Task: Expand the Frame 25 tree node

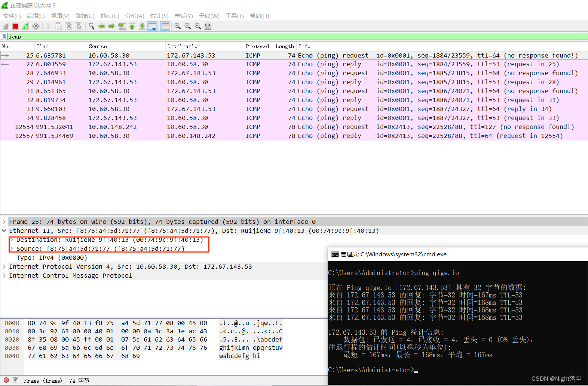Action: click(x=4, y=222)
